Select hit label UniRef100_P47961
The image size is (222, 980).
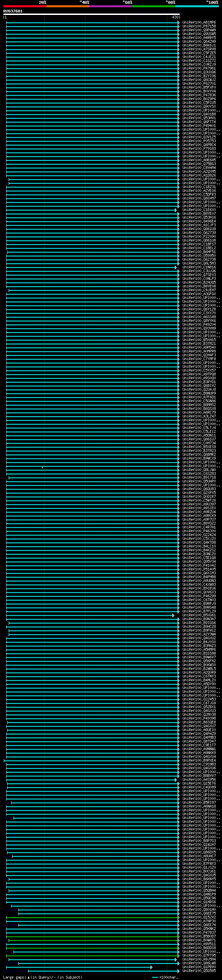pos(199,68)
